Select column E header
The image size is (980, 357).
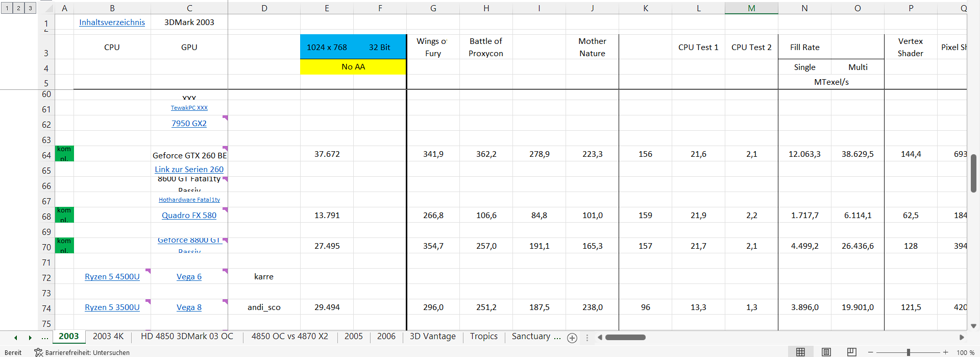tap(327, 8)
